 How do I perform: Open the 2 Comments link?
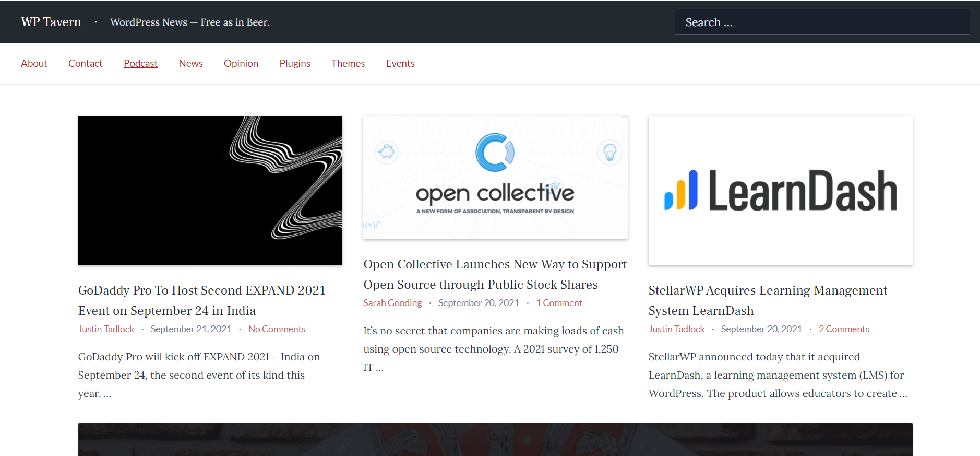coord(844,329)
